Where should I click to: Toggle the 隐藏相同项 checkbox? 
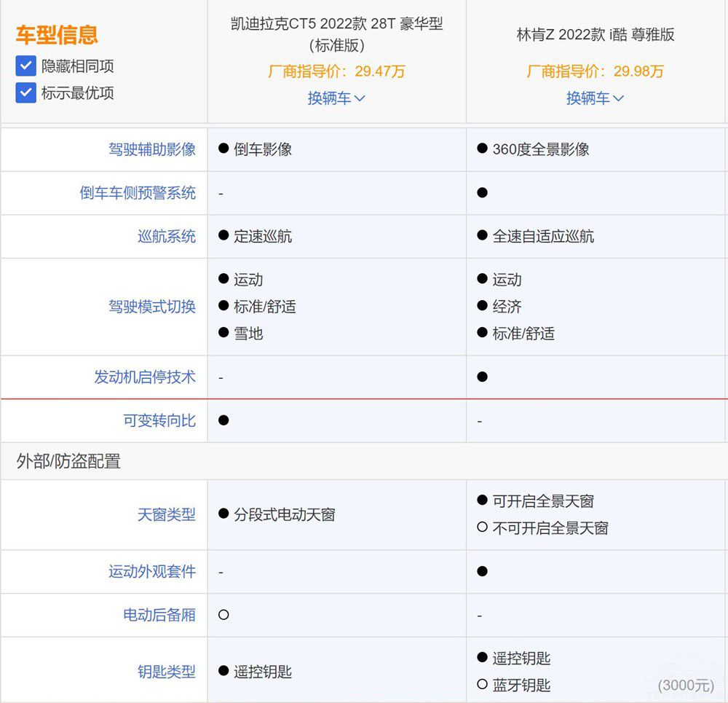26,66
